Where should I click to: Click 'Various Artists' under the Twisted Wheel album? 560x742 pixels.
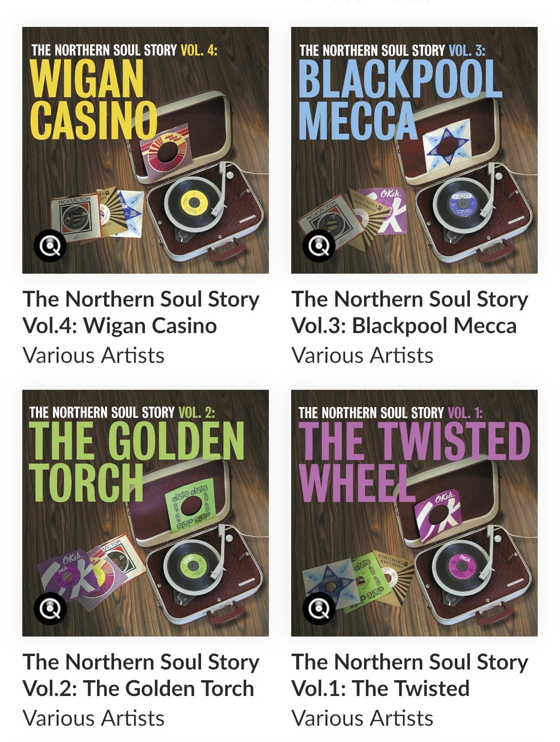click(362, 718)
